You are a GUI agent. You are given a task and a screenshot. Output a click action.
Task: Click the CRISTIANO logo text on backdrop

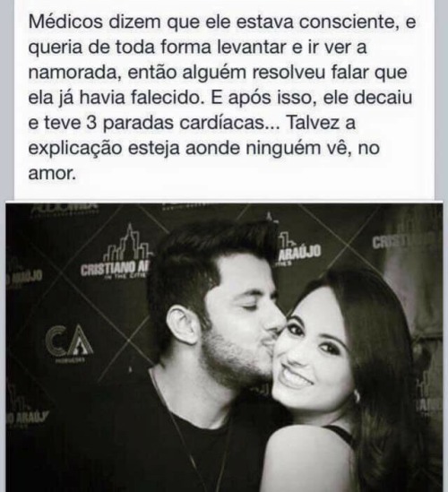tap(116, 270)
